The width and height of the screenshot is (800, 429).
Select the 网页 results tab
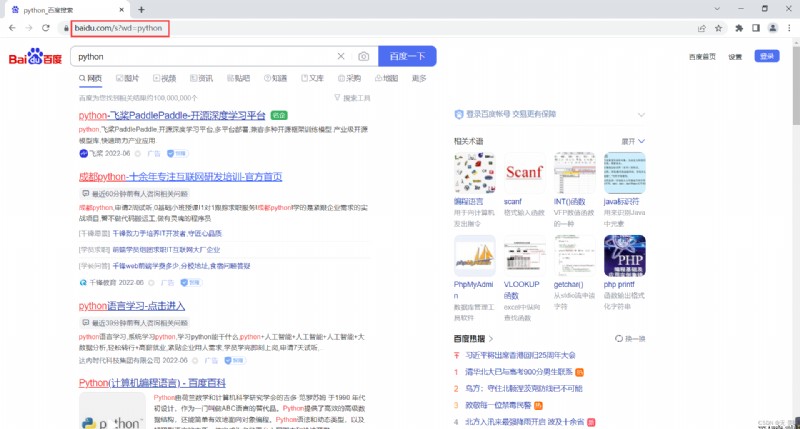click(90, 79)
